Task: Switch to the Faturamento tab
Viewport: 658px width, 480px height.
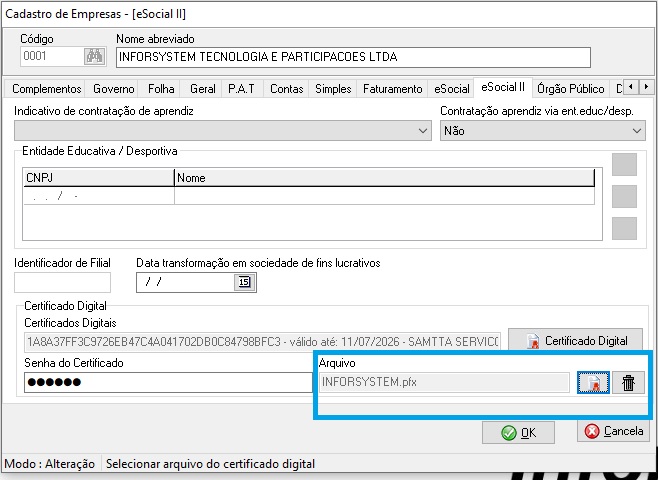Action: point(392,89)
